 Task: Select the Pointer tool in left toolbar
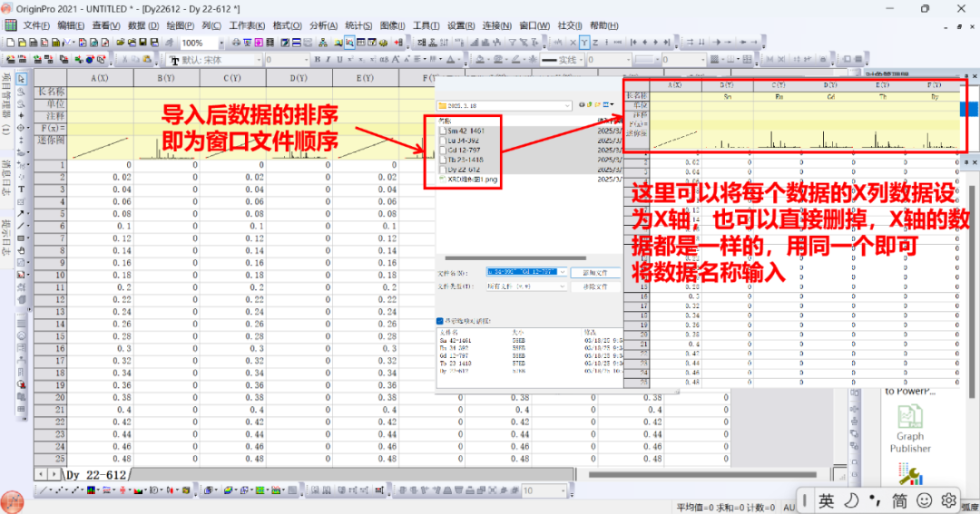pyautogui.click(x=21, y=79)
